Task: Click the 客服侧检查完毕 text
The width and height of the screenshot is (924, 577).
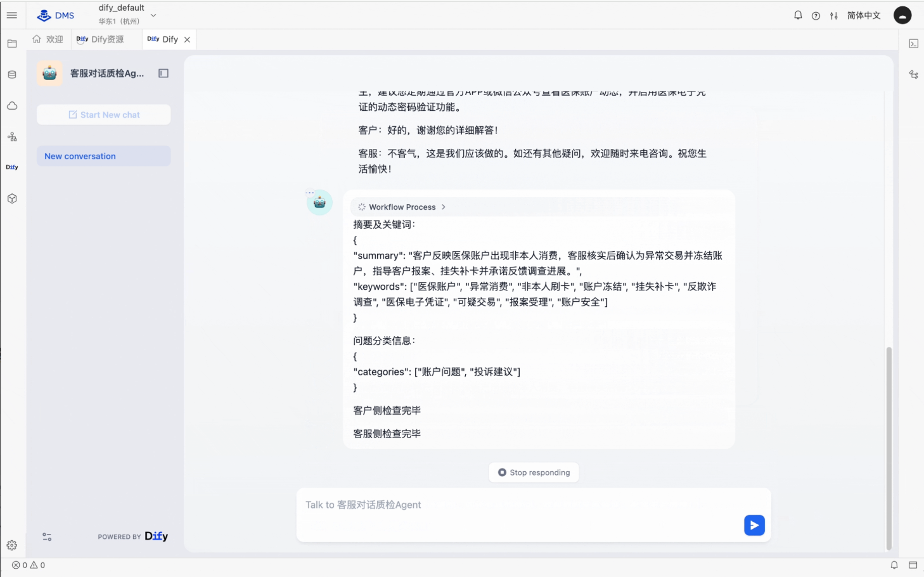Action: tap(387, 434)
